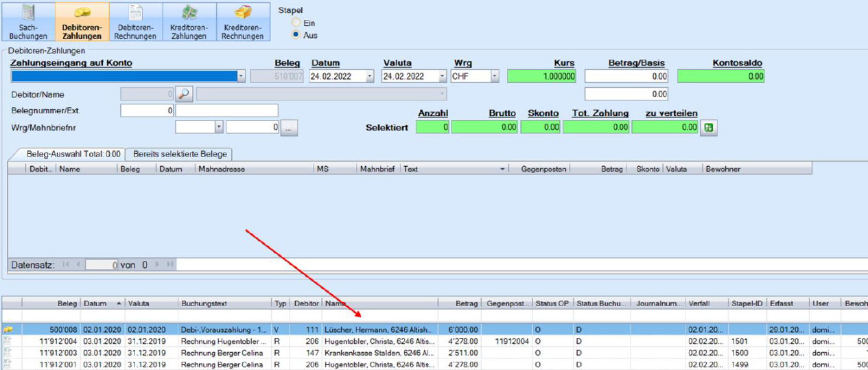This screenshot has height=370, width=868.
Task: Switch to Bereits selektierte Belege tab
Action: click(x=180, y=154)
